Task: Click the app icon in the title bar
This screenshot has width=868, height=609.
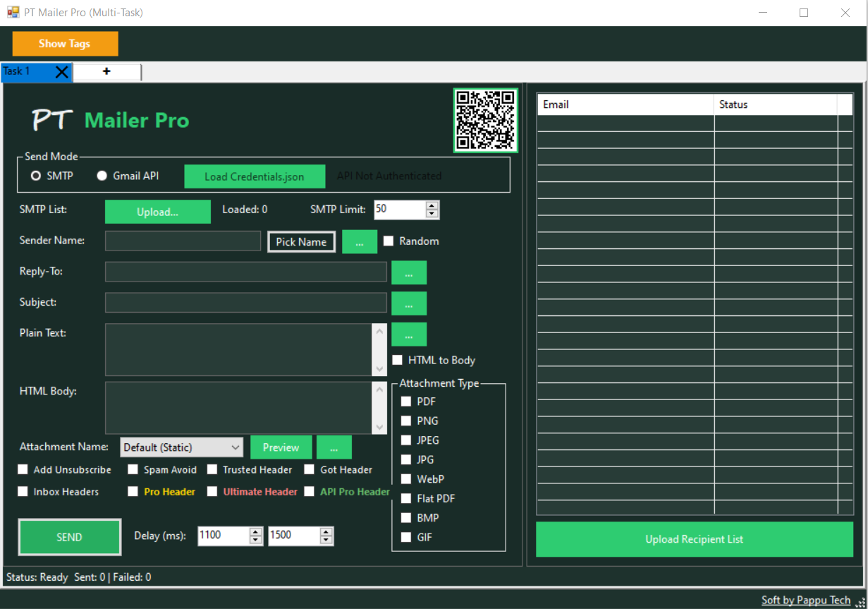Action: (x=13, y=12)
